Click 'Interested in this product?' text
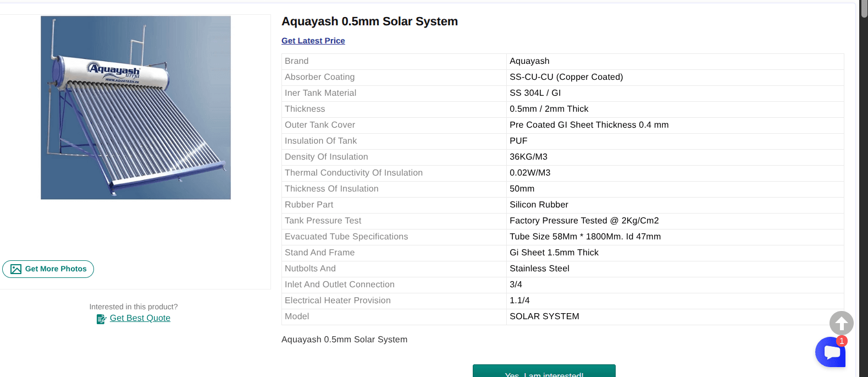The image size is (868, 377). (134, 307)
